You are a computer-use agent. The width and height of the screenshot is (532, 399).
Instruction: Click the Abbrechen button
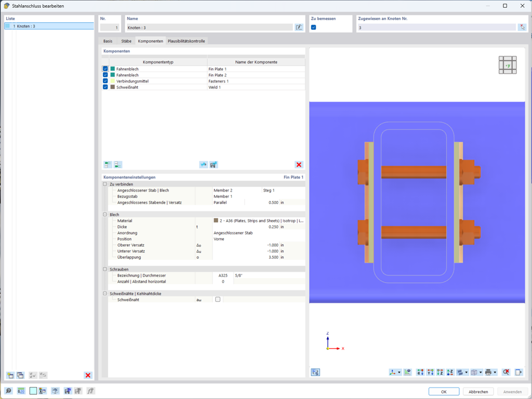pos(478,392)
